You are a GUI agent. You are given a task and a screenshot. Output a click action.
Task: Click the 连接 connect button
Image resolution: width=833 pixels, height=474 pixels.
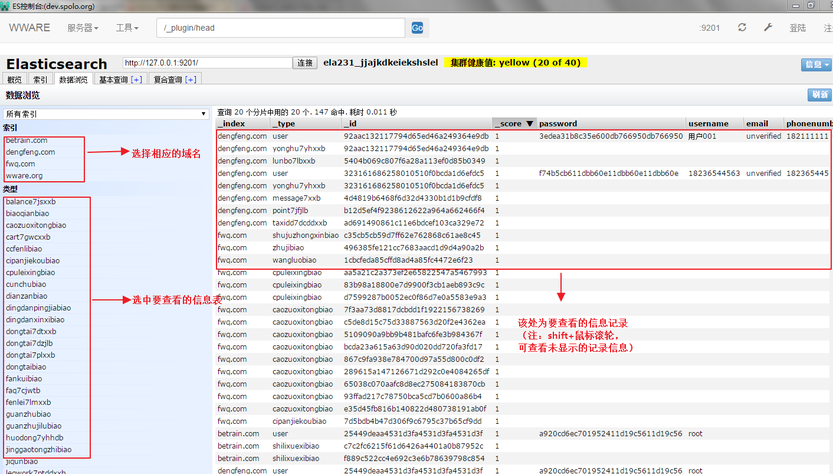click(x=305, y=63)
